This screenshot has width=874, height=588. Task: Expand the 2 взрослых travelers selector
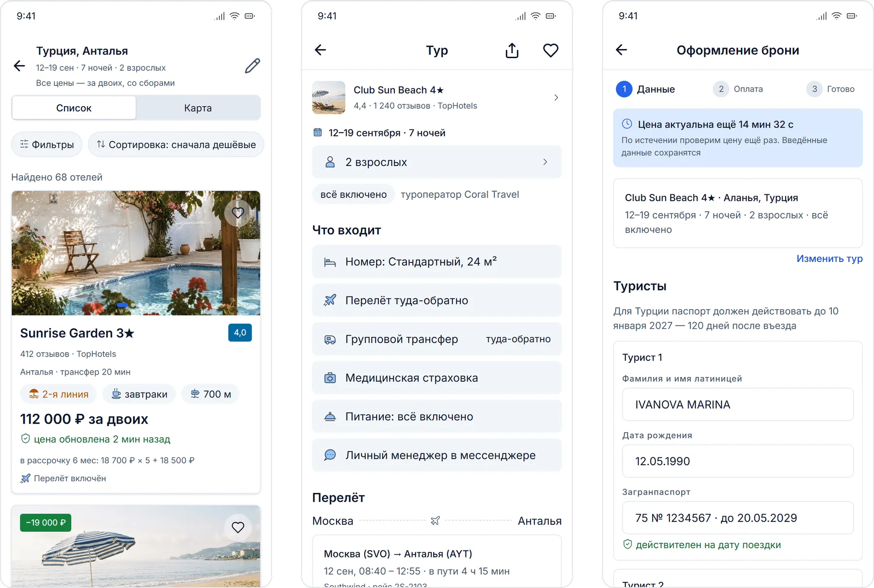point(437,162)
